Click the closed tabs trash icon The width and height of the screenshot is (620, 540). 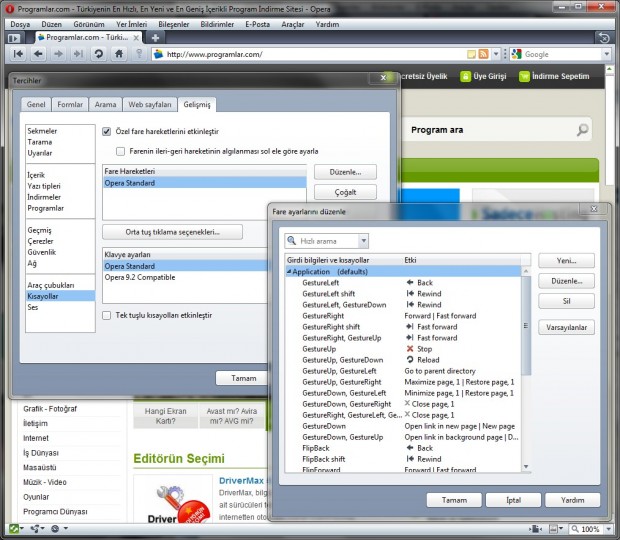pos(604,38)
